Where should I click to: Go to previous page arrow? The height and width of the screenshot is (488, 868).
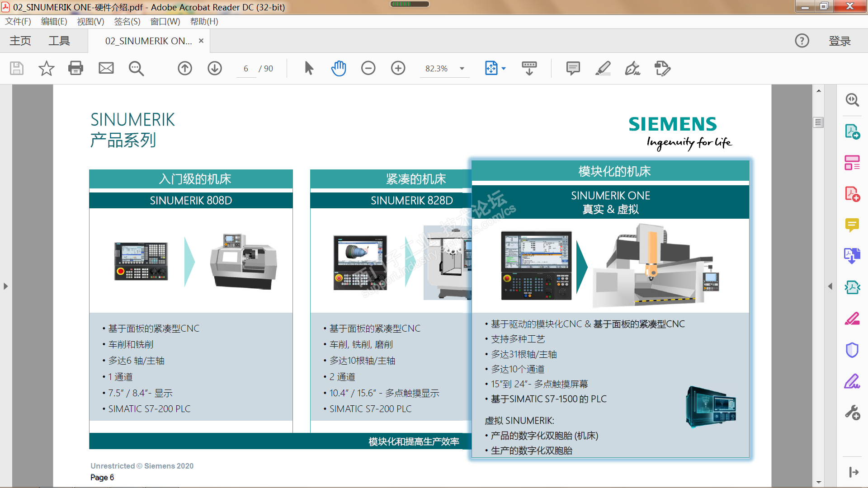pyautogui.click(x=184, y=68)
